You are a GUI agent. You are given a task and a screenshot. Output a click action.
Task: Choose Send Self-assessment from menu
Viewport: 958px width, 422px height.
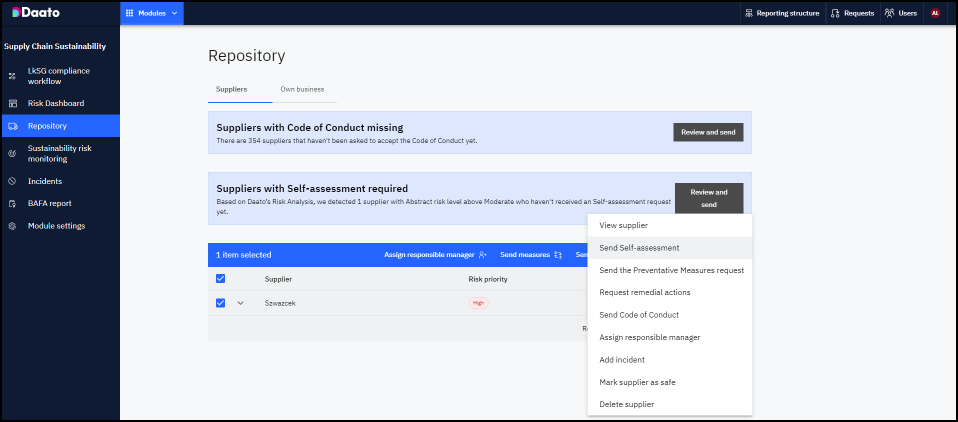(670, 248)
